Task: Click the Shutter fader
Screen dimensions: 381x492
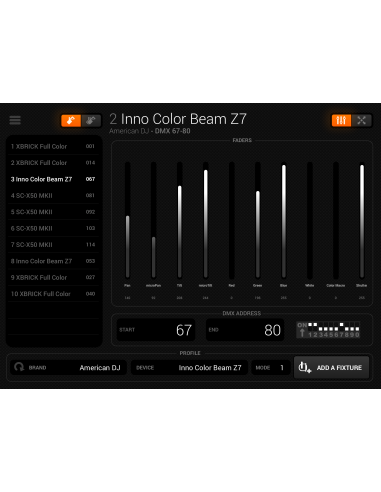Action: coord(362,220)
